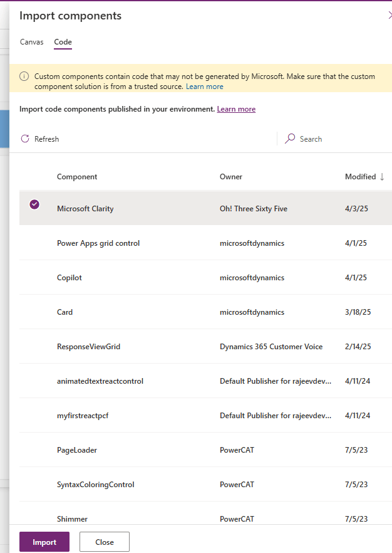392x553 pixels.
Task: Open Learn more link about code components
Action: click(236, 109)
